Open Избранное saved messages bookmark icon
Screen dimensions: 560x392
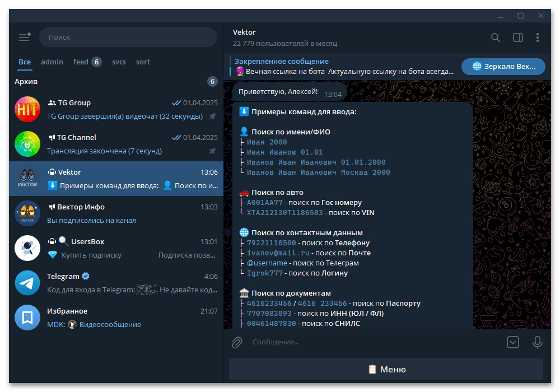point(27,318)
